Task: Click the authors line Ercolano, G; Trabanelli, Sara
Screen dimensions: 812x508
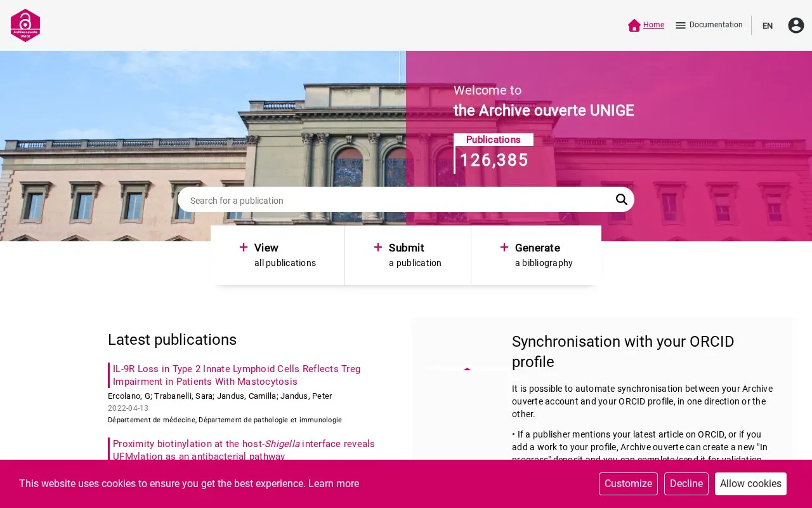Action: click(x=220, y=396)
